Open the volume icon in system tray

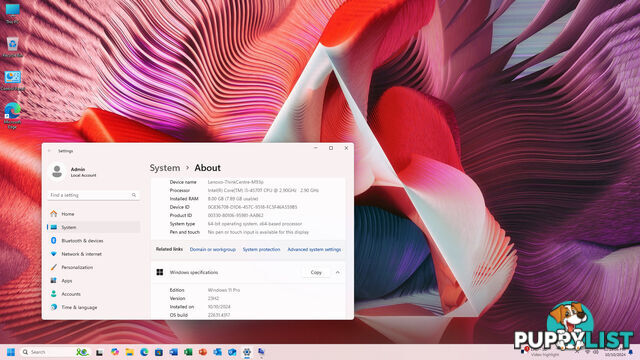coord(596,351)
